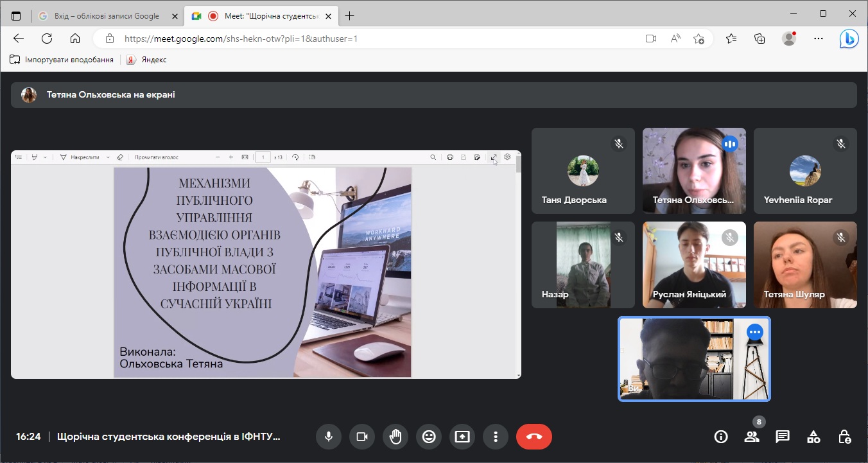Open meeting details info icon
This screenshot has width=868, height=463.
[x=721, y=437]
